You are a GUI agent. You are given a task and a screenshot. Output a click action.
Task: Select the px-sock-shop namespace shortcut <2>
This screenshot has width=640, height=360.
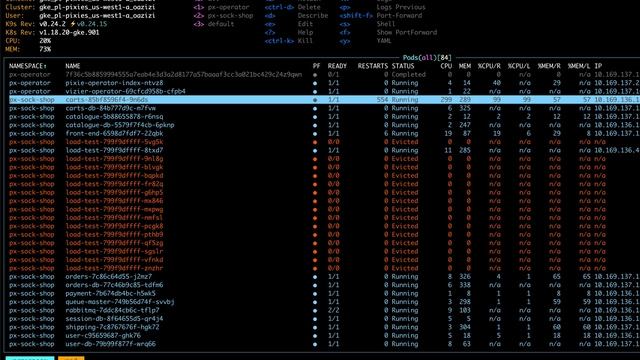tap(223, 16)
